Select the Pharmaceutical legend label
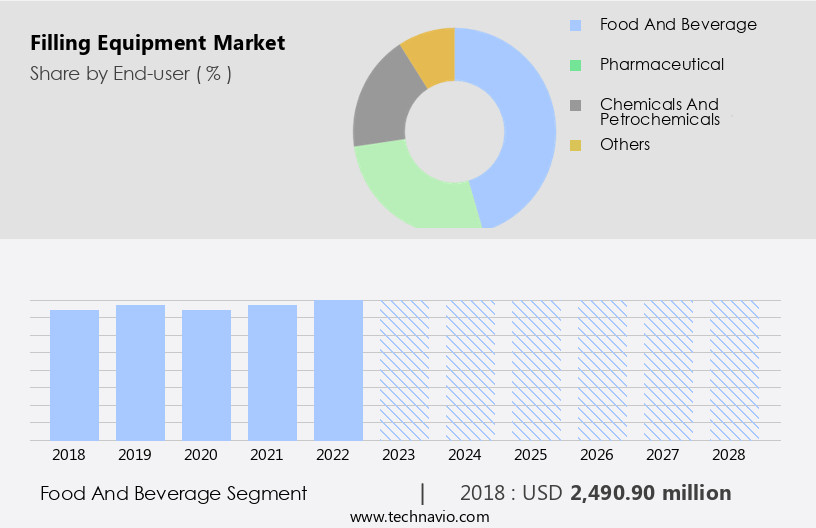This screenshot has height=528, width=816. pyautogui.click(x=661, y=65)
